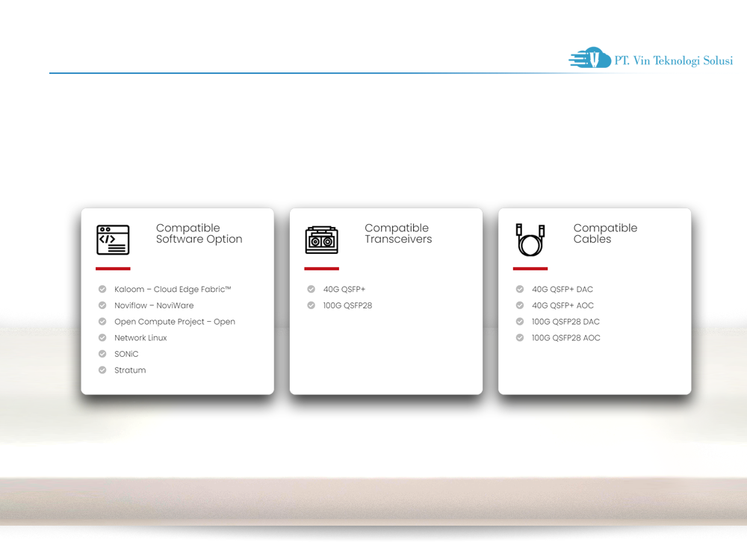Click check icon beside 100G QSFP28 AOC
This screenshot has width=747, height=560.
point(520,338)
